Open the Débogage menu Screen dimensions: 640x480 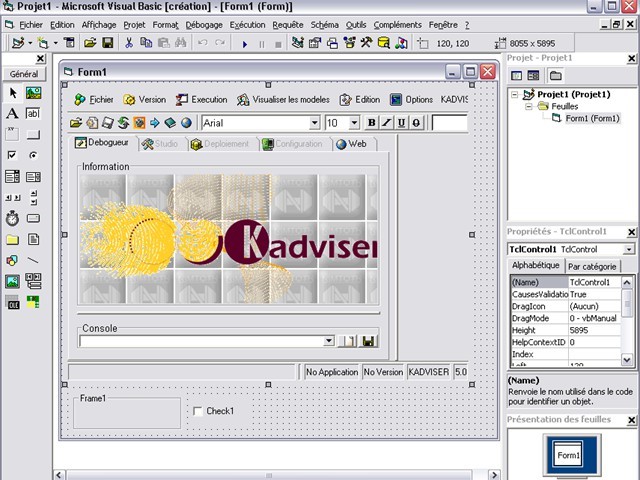tap(204, 25)
